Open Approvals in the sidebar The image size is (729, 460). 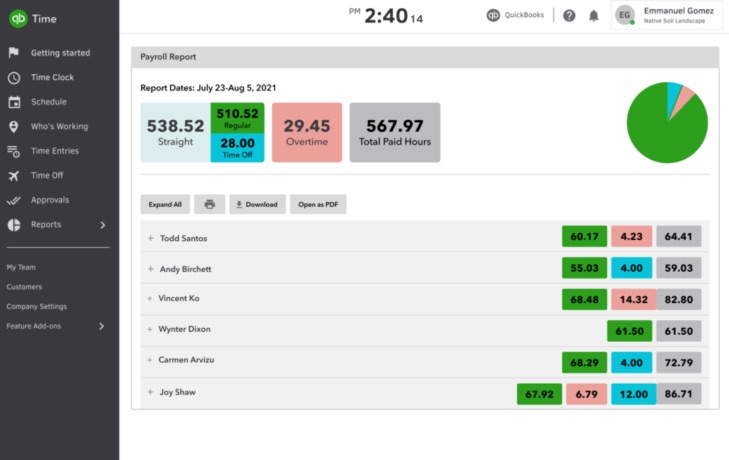50,200
